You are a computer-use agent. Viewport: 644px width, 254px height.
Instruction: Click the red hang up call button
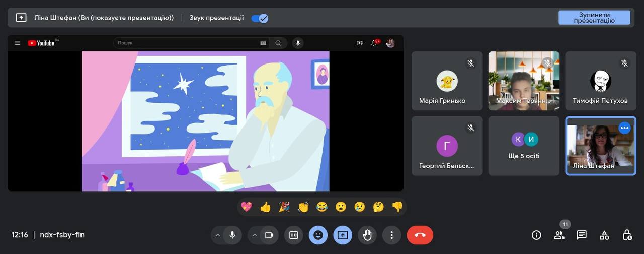[420, 235]
